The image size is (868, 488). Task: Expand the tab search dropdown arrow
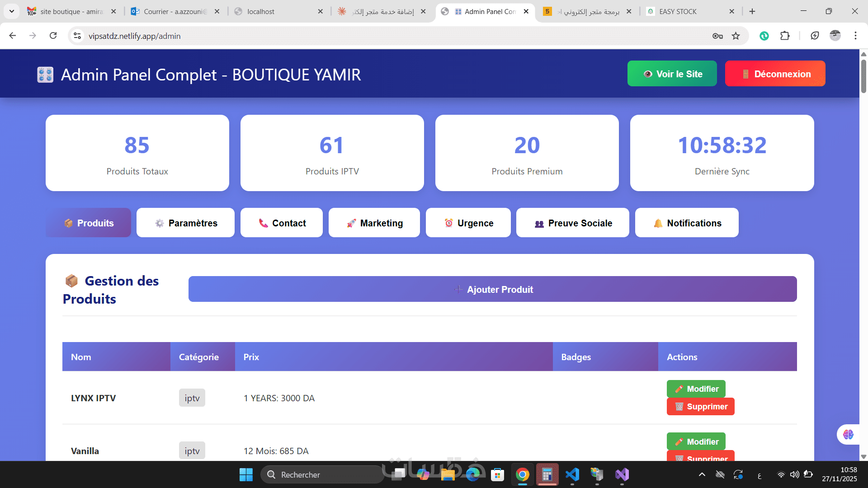point(12,11)
